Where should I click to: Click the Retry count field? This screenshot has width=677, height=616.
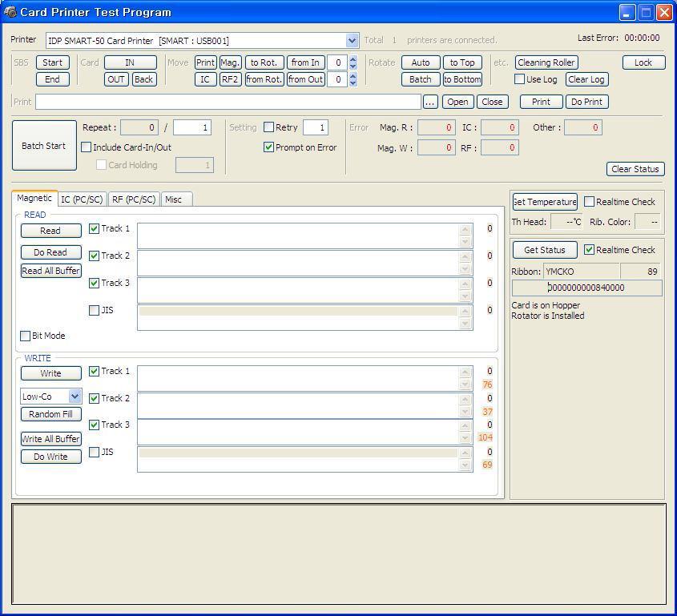click(x=316, y=127)
